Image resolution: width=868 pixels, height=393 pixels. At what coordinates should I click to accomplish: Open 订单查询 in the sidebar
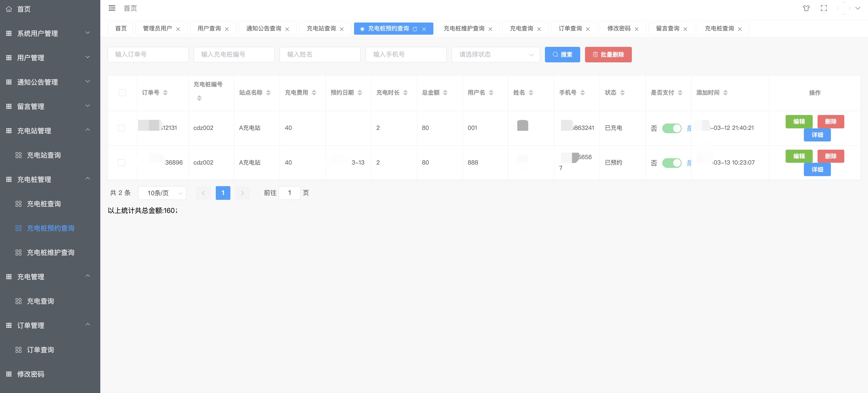point(50,349)
